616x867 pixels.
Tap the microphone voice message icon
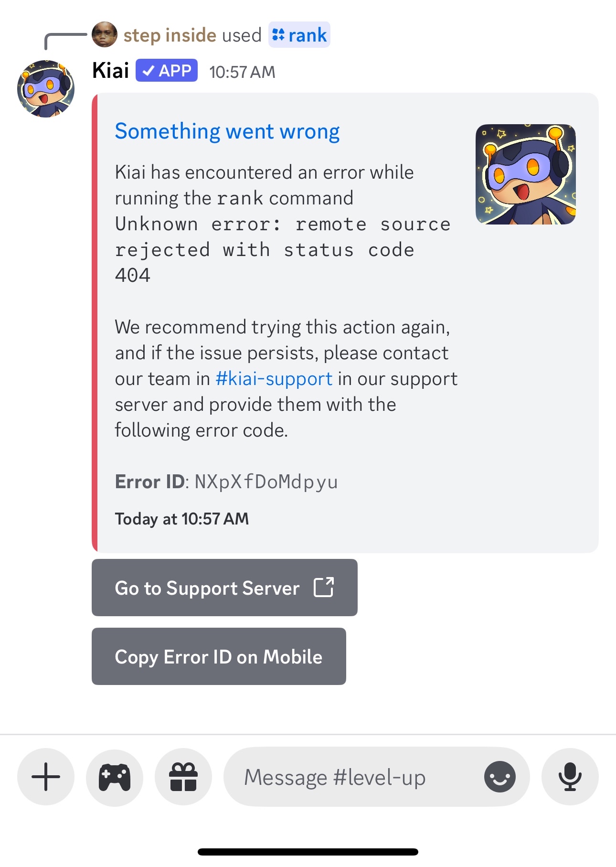tap(570, 777)
